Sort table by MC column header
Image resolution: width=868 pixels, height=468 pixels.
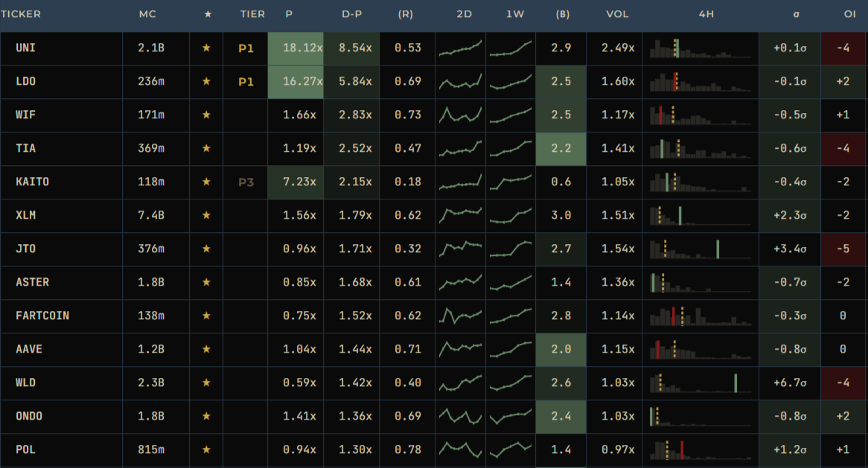(x=148, y=14)
